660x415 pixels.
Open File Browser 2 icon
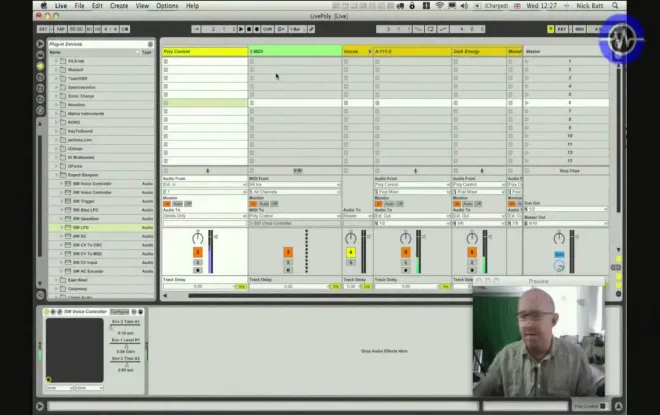tap(40, 88)
